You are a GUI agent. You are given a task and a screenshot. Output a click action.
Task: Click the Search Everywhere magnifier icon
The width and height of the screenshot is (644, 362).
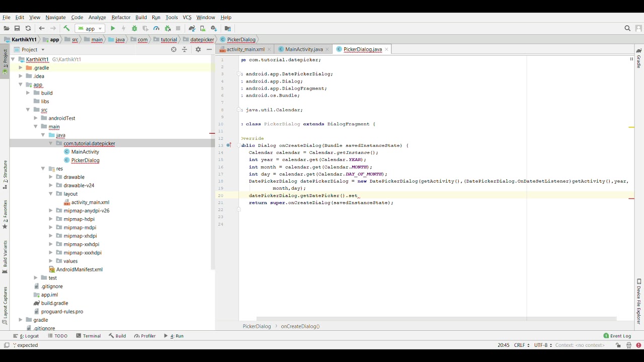(627, 29)
